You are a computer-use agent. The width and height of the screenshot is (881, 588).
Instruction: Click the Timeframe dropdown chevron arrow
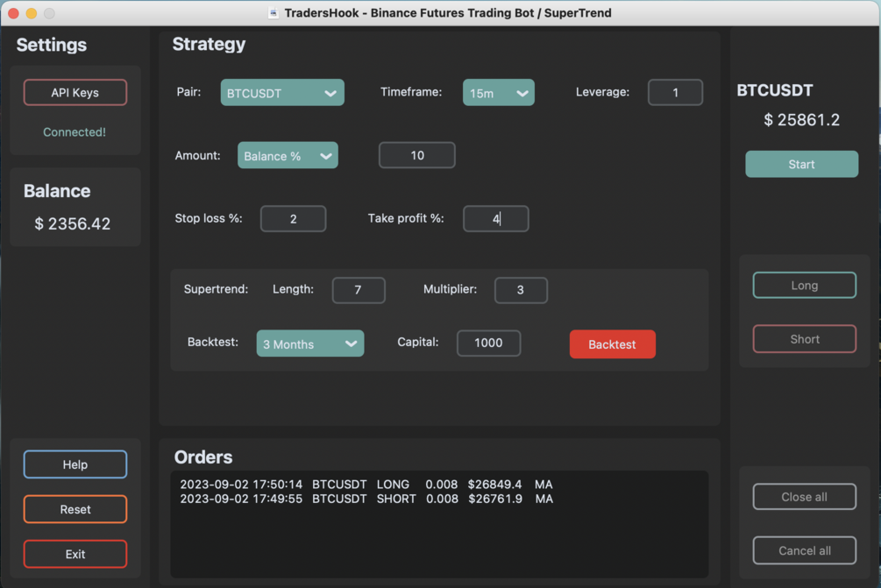pyautogui.click(x=522, y=93)
